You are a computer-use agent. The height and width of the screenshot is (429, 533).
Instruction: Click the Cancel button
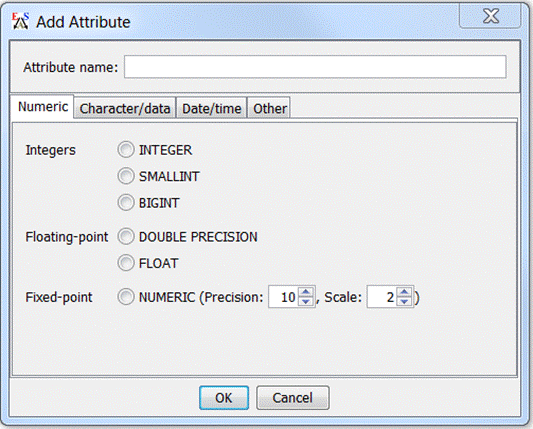(x=292, y=397)
